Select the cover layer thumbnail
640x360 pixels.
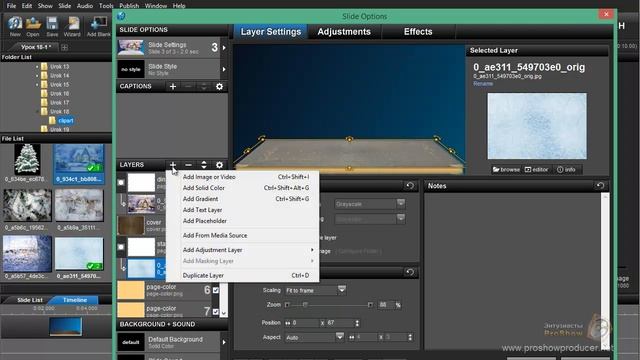[131, 225]
